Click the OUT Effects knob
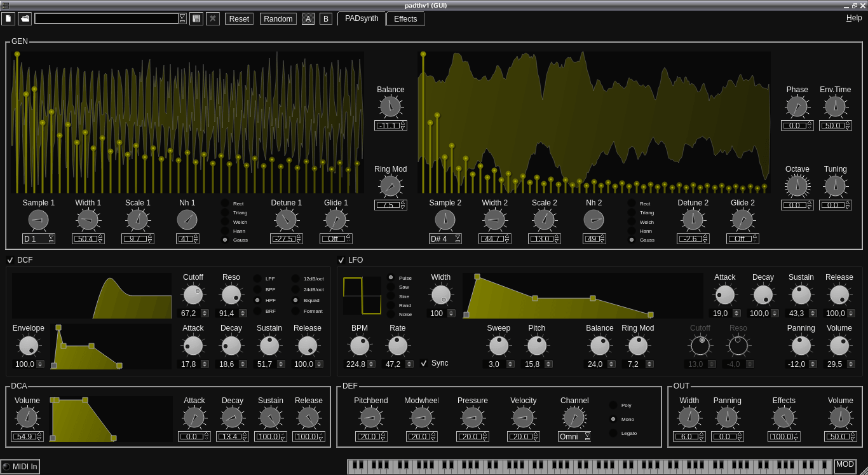This screenshot has width=868, height=475. pos(784,418)
